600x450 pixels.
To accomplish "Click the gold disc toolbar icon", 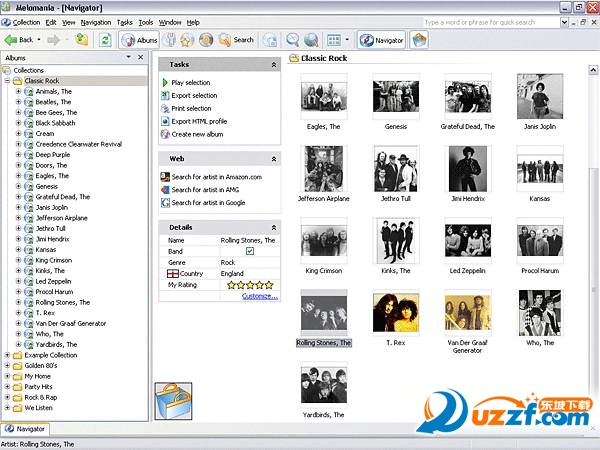I will (x=206, y=40).
